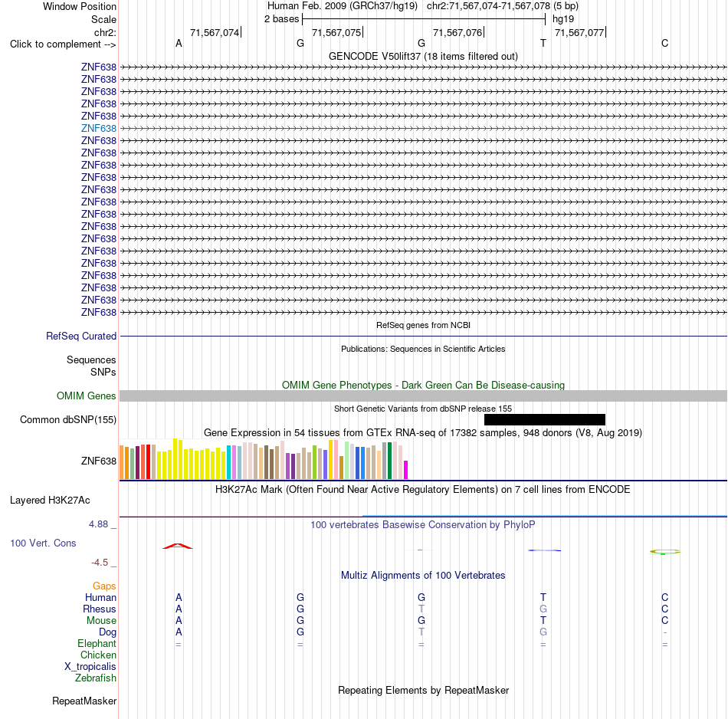
Task: Click the -4.5 lower scale value
Action: click(100, 563)
